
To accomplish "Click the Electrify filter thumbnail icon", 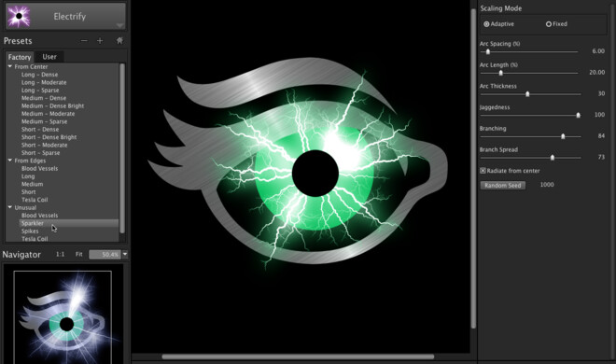I will (19, 17).
